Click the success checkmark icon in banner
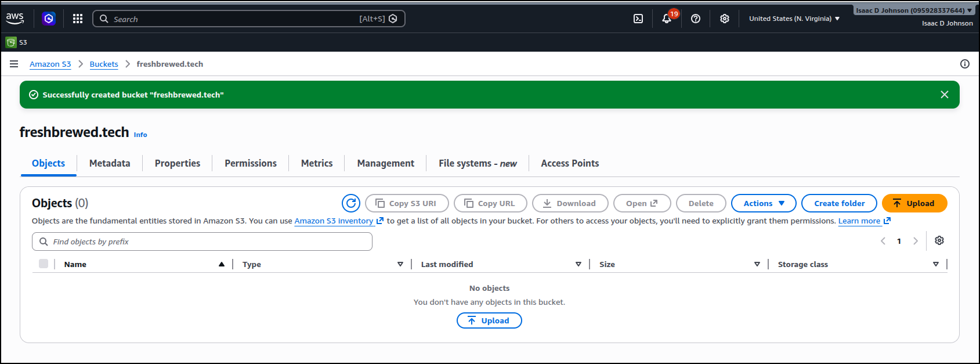This screenshot has height=364, width=980. tap(34, 95)
